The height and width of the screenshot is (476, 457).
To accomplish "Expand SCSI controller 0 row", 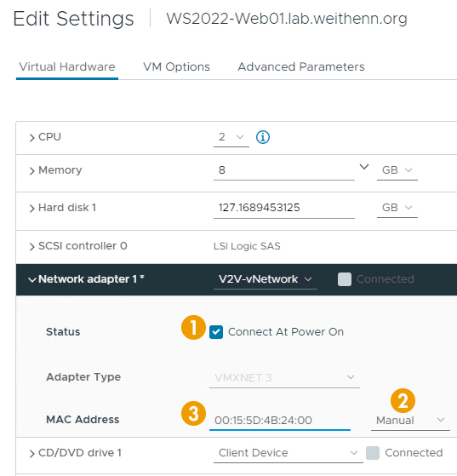I will tap(31, 246).
